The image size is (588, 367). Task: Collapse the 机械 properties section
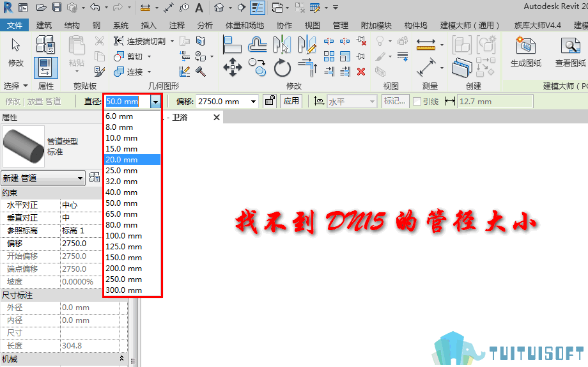[121, 359]
